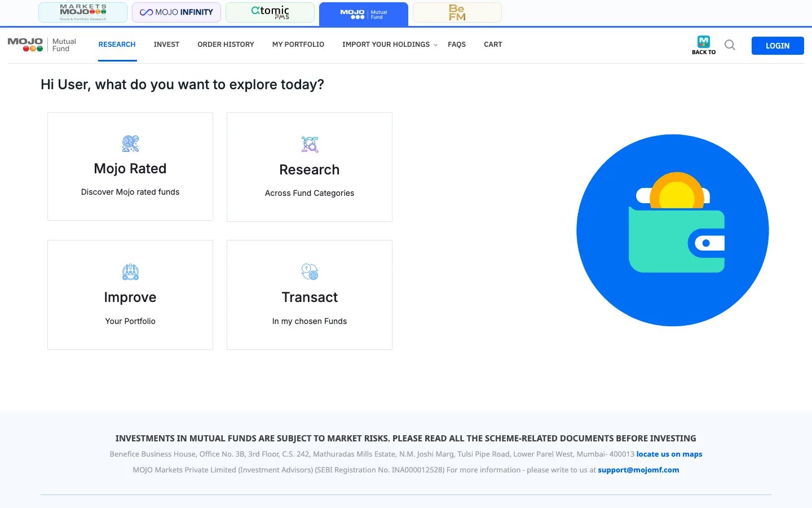Open the Order History menu
This screenshot has width=812, height=508.
pyautogui.click(x=226, y=45)
